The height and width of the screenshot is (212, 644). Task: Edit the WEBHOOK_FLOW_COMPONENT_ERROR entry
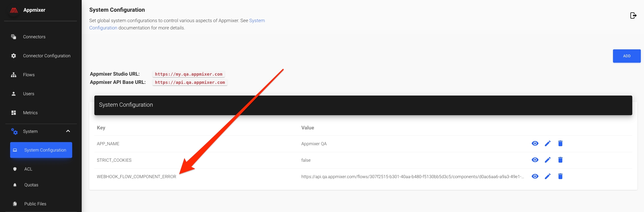click(x=547, y=177)
